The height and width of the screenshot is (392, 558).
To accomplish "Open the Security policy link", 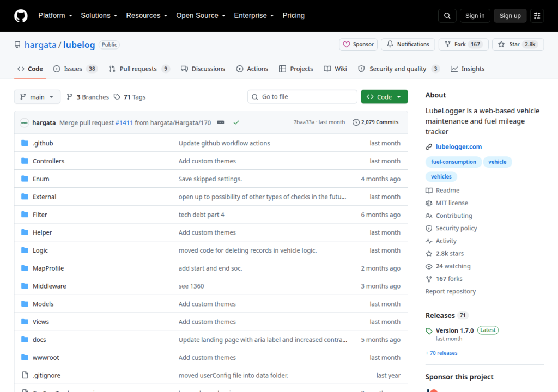I will click(451, 228).
